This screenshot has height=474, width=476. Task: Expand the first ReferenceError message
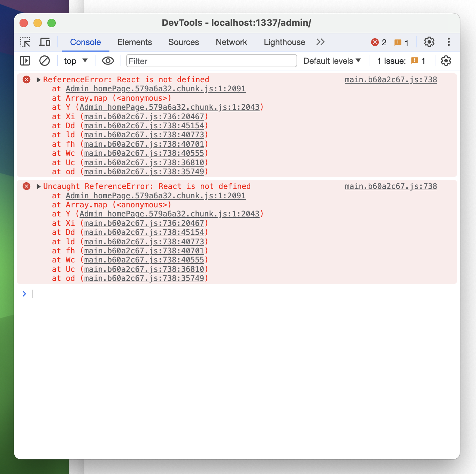(39, 79)
